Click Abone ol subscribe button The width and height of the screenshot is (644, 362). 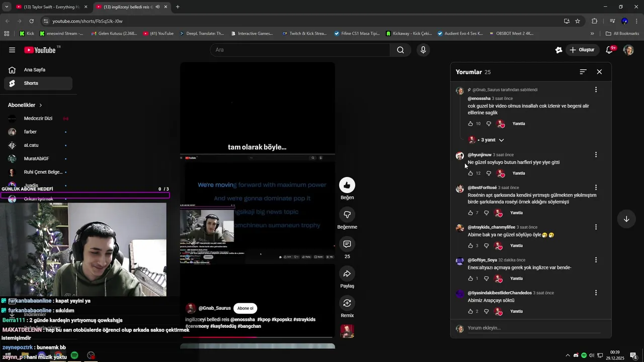tap(246, 308)
